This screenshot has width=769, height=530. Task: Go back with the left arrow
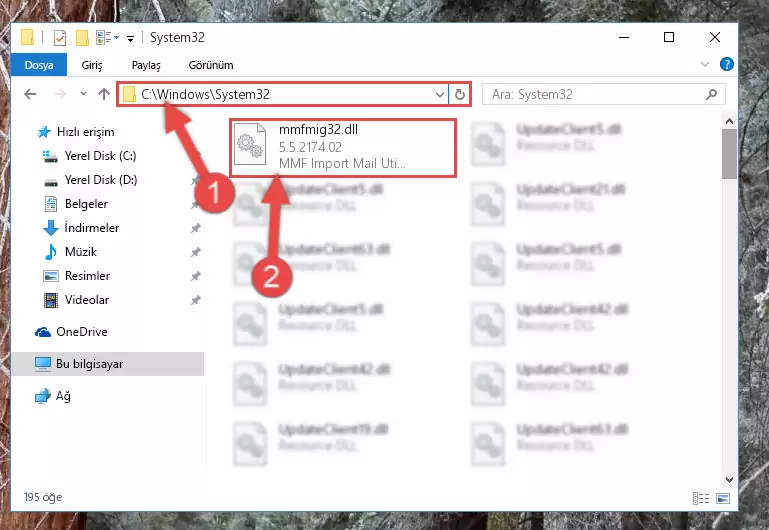[x=30, y=94]
